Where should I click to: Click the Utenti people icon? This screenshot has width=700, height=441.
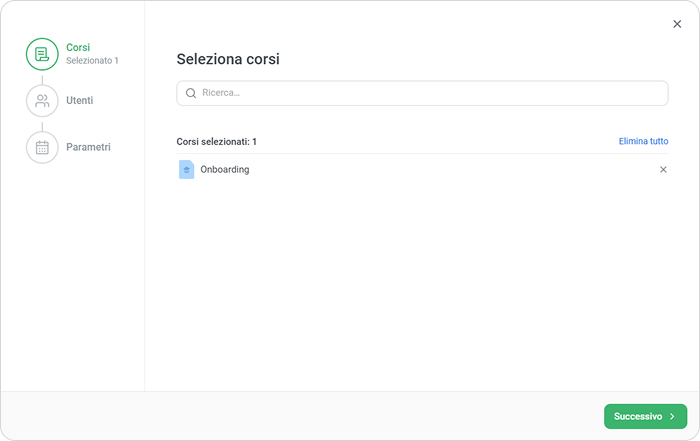click(x=42, y=100)
